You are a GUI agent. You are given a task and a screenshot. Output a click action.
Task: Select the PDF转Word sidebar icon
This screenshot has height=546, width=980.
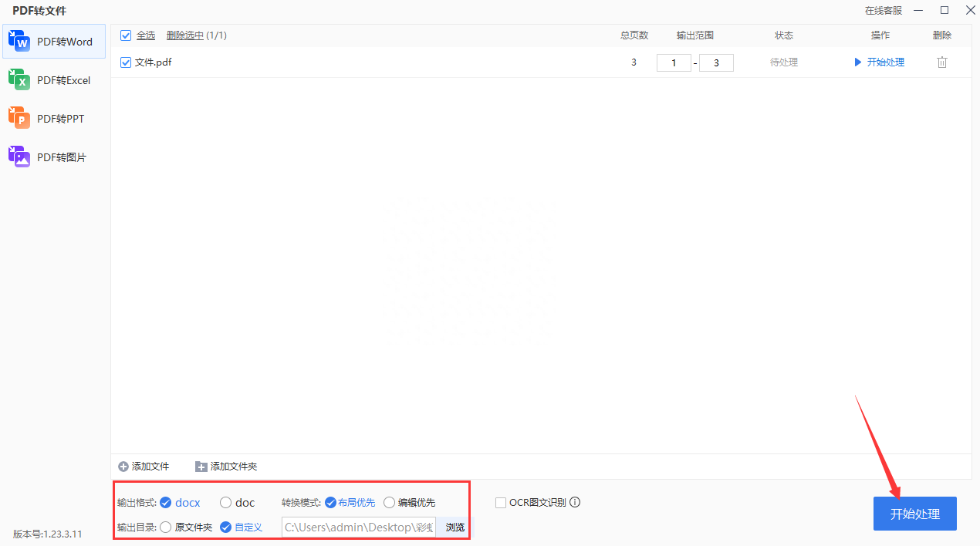(19, 42)
